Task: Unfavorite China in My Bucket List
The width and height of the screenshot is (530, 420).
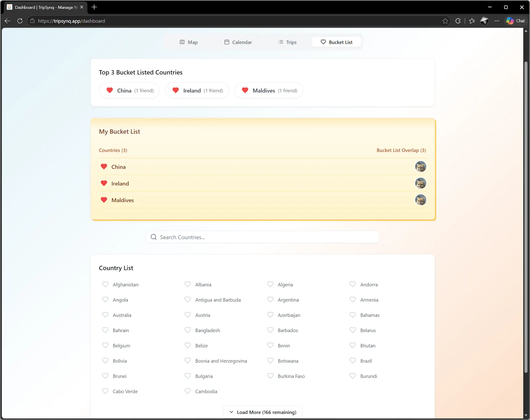Action: [x=104, y=167]
